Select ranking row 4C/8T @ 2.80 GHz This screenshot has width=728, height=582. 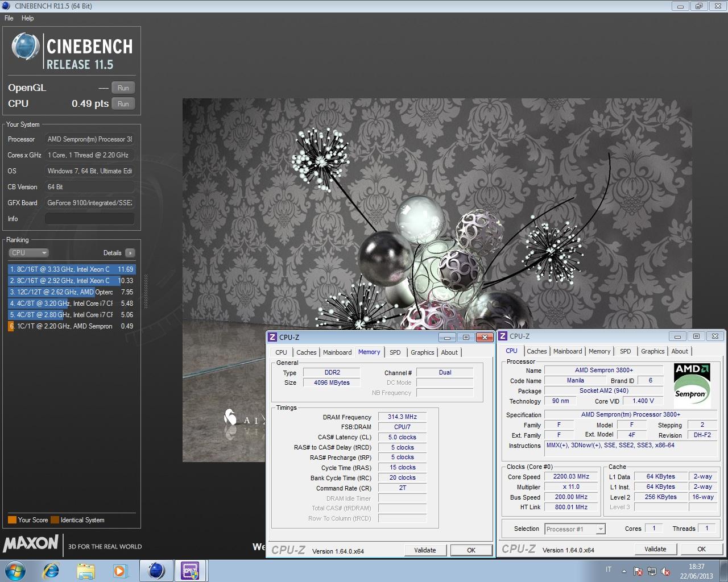(72, 315)
